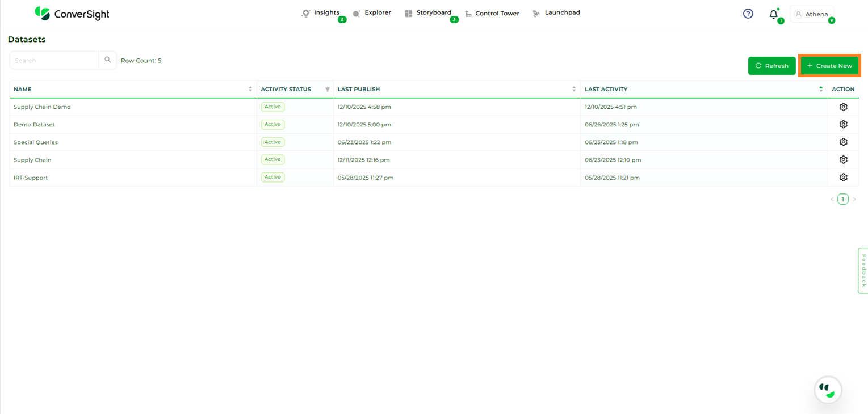Go to the Insights menu
Viewport: 868px width, 414px height.
(326, 12)
